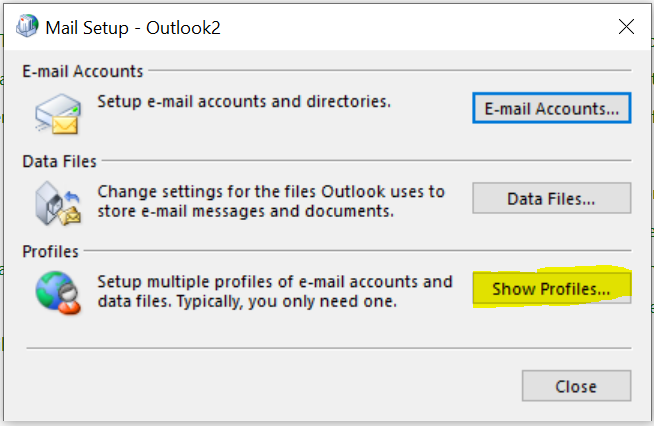Click the Mail Setup title bar icon

pos(27,26)
